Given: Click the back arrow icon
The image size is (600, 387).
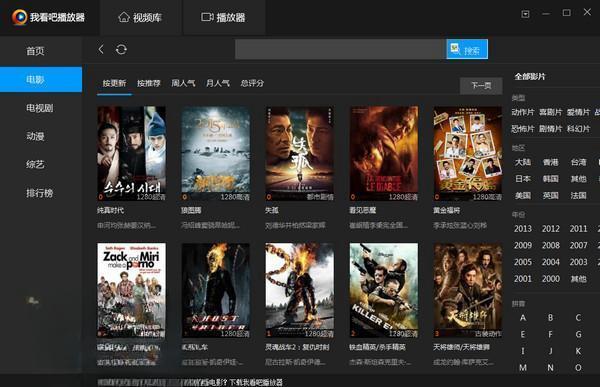Looking at the screenshot, I should 101,49.
